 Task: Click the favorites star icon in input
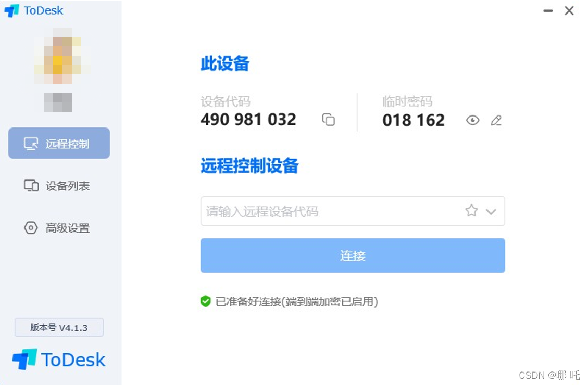(471, 211)
